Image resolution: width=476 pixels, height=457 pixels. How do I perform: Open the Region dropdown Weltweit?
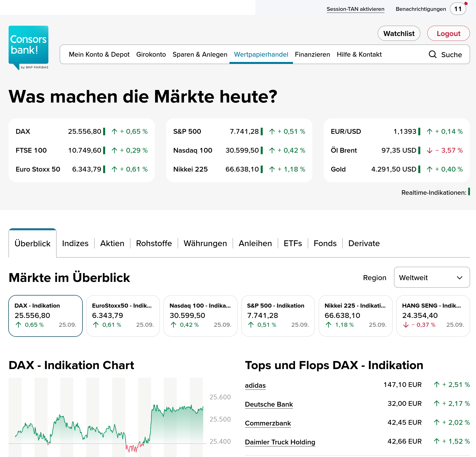(x=432, y=277)
